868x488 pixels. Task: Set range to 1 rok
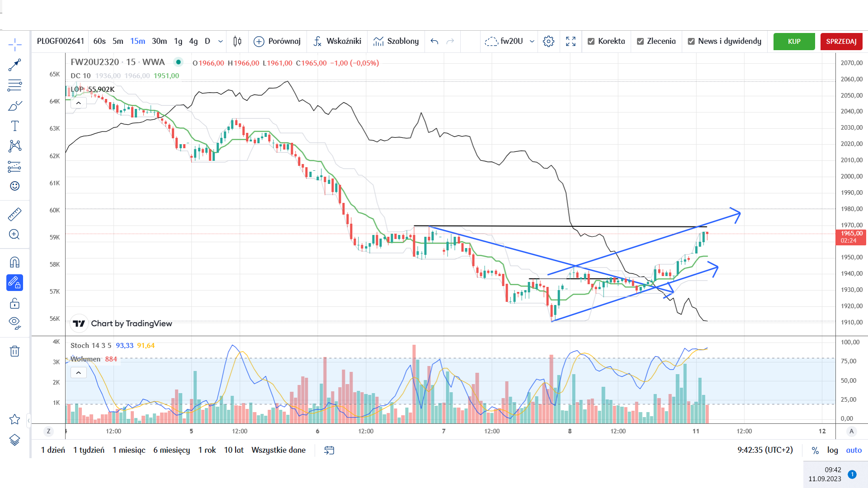[x=207, y=450]
